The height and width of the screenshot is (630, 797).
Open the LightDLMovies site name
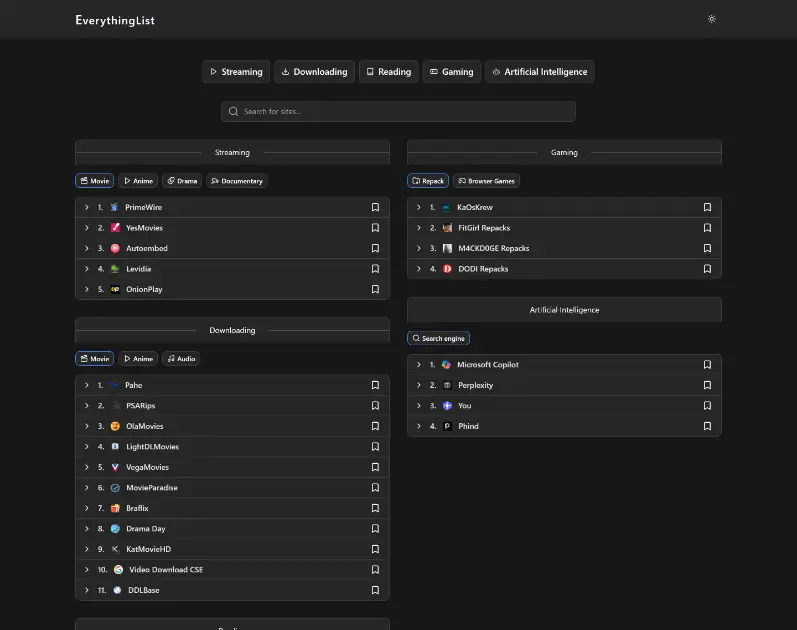152,446
